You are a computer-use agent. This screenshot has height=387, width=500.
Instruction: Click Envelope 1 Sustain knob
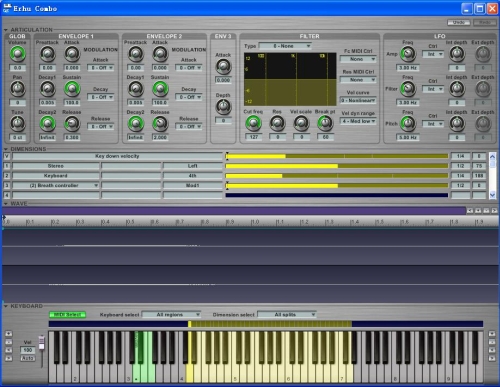72,89
